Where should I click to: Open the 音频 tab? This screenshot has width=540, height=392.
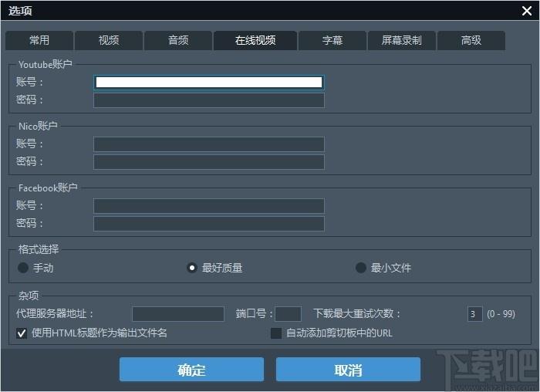coord(178,41)
